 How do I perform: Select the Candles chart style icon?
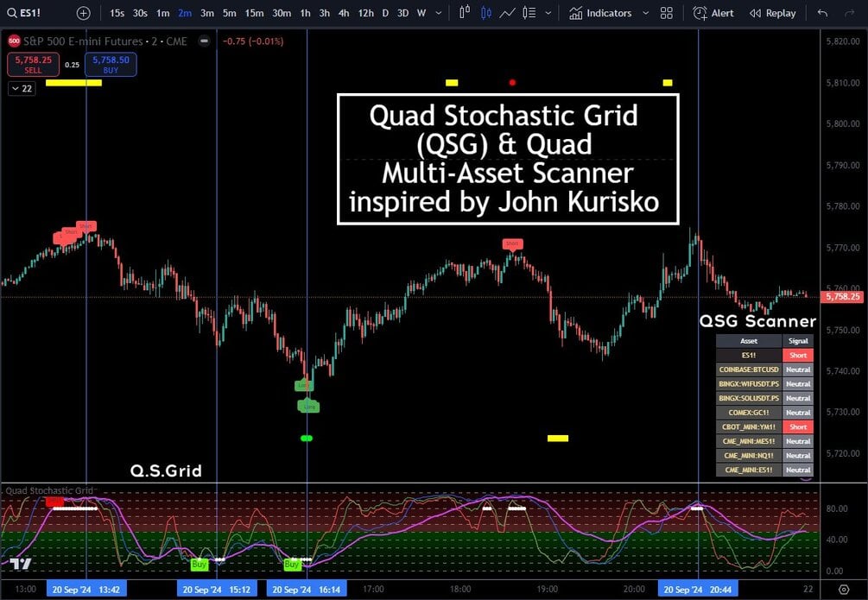486,13
